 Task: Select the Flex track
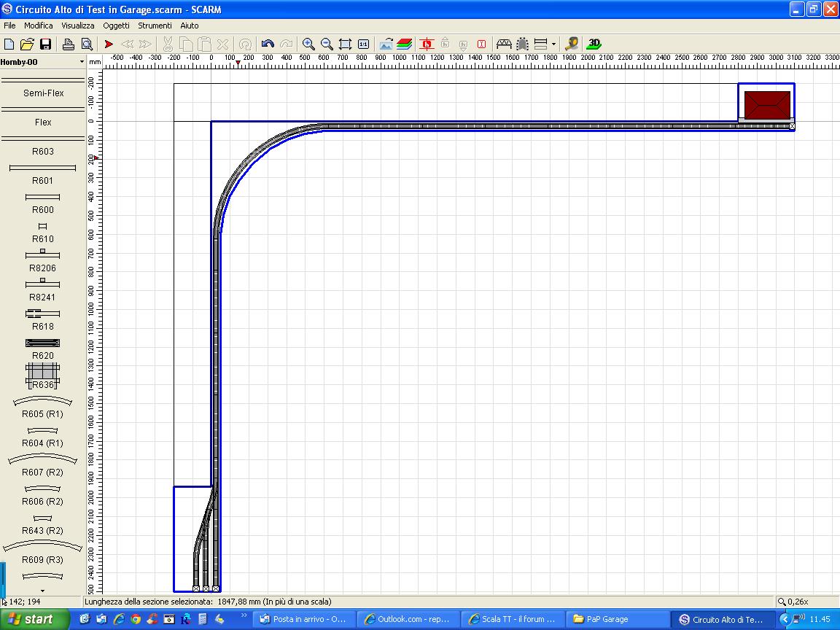point(43,117)
